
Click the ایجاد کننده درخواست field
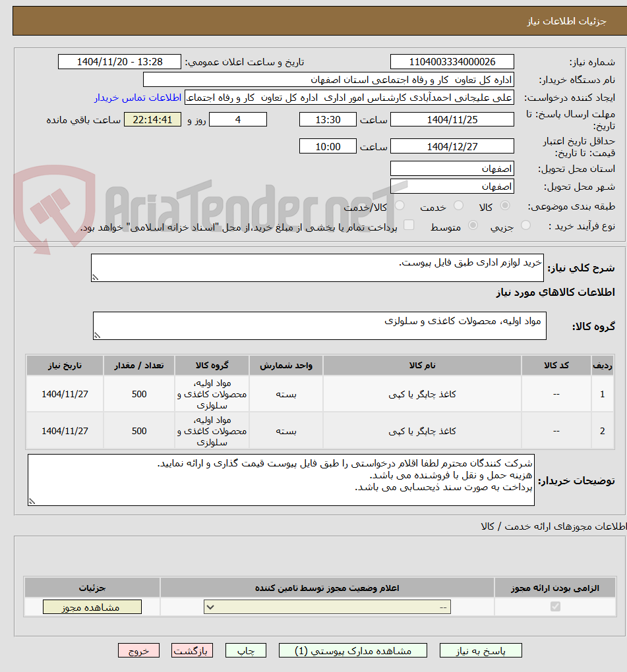[349, 98]
